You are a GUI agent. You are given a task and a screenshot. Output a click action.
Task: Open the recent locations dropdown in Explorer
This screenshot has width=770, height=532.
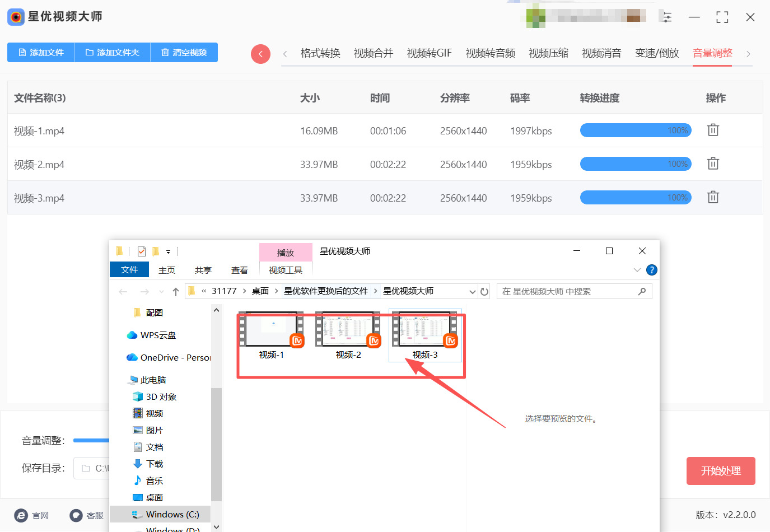(161, 292)
